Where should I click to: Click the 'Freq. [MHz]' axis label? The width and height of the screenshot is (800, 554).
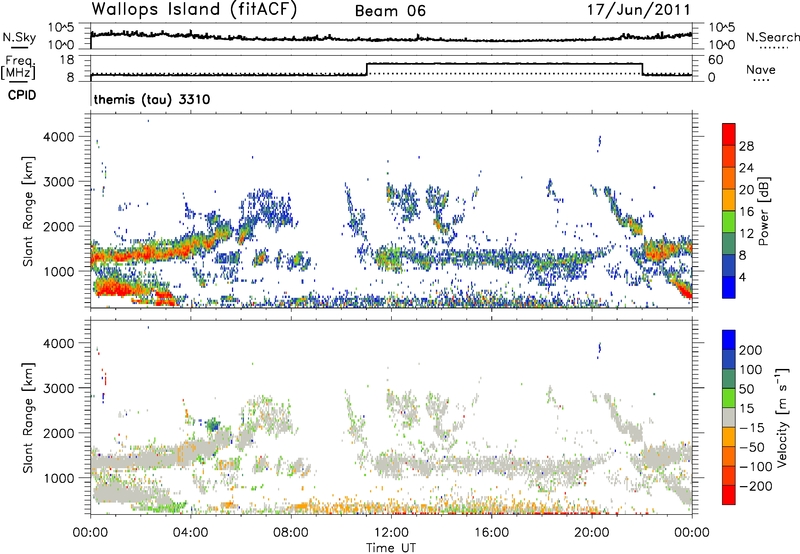point(18,68)
